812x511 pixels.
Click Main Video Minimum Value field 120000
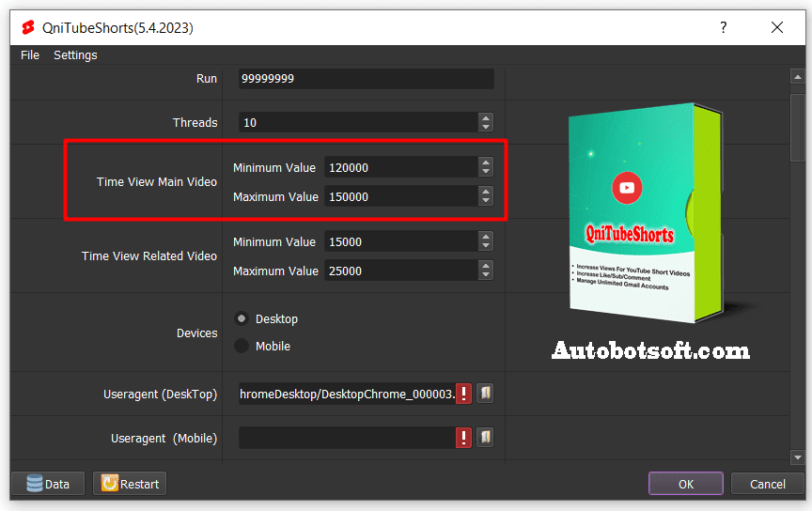pyautogui.click(x=401, y=168)
